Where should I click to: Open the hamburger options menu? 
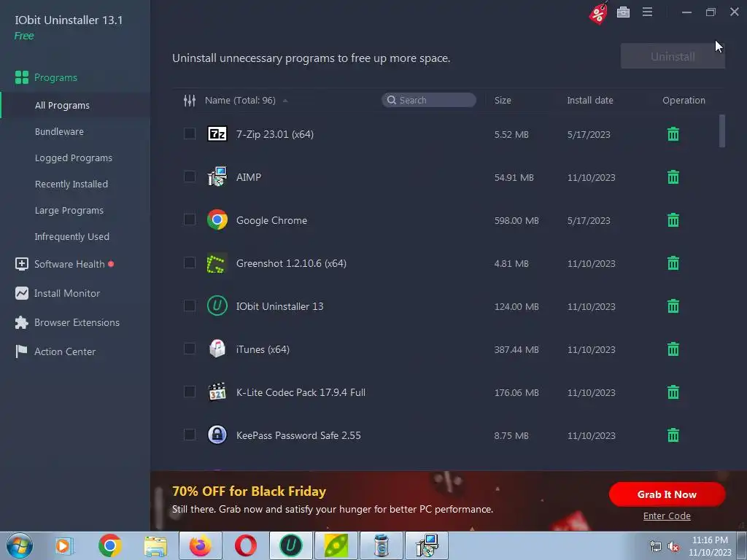(x=647, y=12)
